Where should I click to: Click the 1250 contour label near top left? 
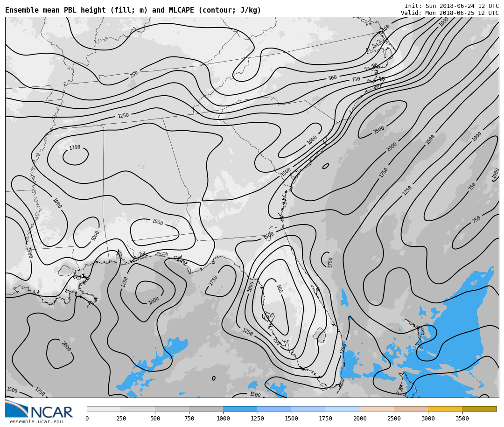(x=123, y=116)
